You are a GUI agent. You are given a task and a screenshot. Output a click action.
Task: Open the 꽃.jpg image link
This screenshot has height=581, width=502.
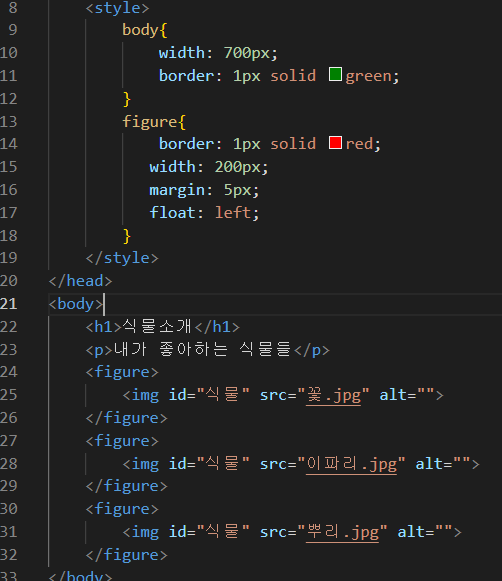coord(333,395)
